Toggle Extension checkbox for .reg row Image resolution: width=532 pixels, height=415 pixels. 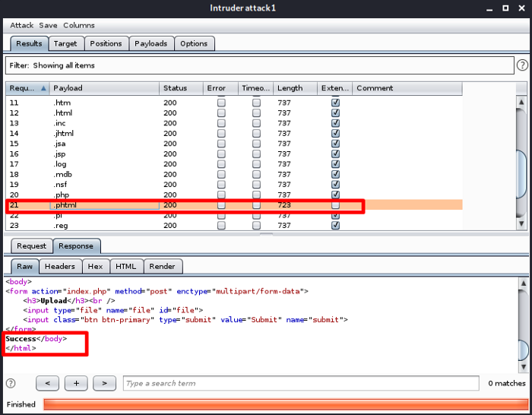click(x=336, y=225)
